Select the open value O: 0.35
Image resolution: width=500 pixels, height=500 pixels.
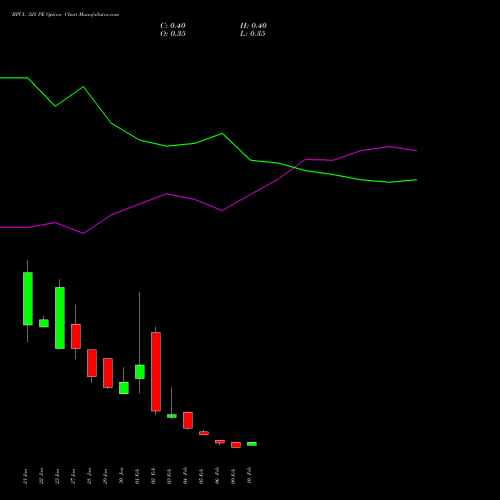point(173,34)
